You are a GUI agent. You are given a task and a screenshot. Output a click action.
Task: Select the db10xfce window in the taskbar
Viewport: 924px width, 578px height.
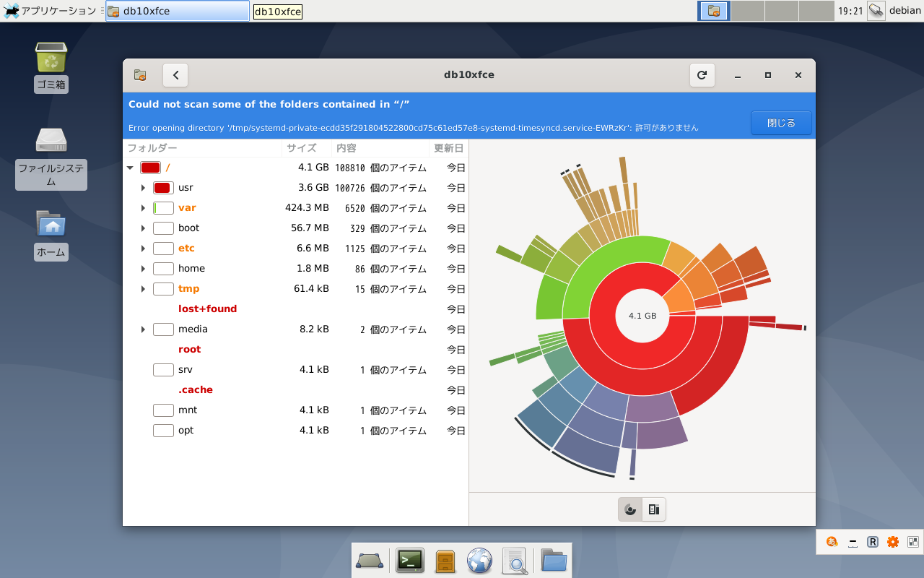click(177, 11)
